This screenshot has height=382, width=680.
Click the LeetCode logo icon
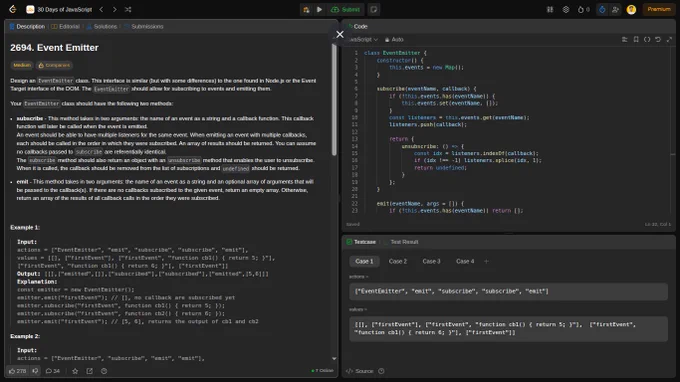(x=13, y=9)
